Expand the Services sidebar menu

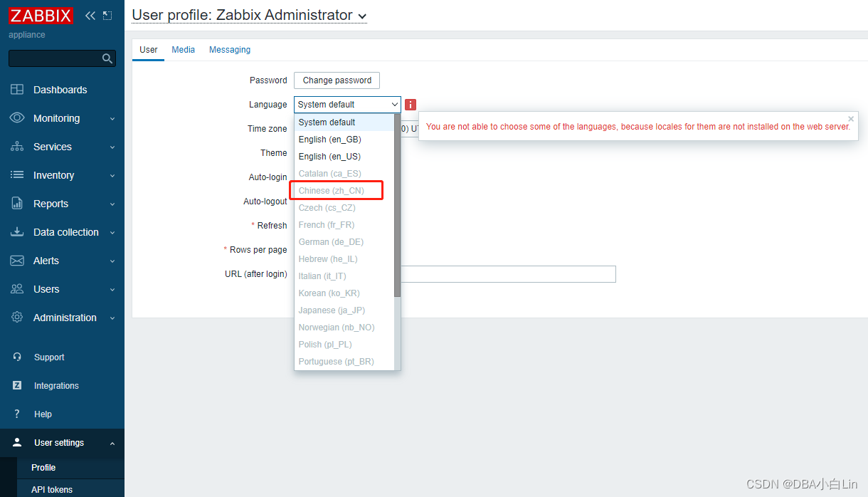pos(17,146)
